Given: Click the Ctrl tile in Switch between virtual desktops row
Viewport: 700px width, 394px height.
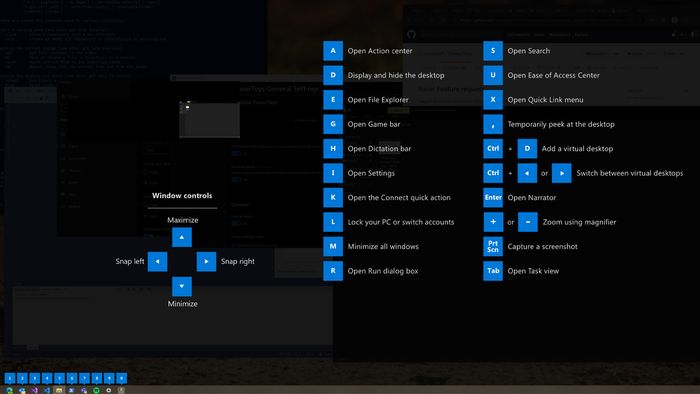Looking at the screenshot, I should pyautogui.click(x=493, y=173).
